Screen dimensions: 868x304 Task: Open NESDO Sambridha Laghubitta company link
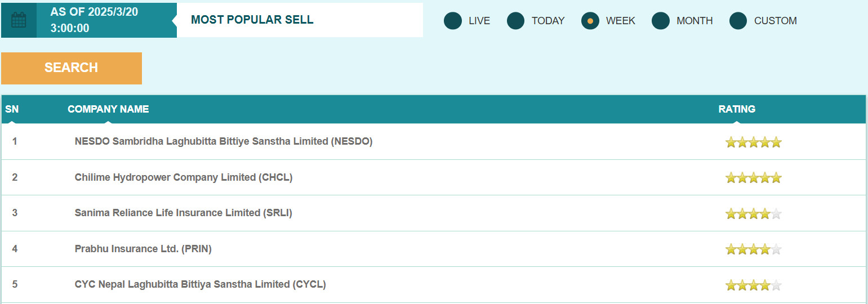[224, 141]
